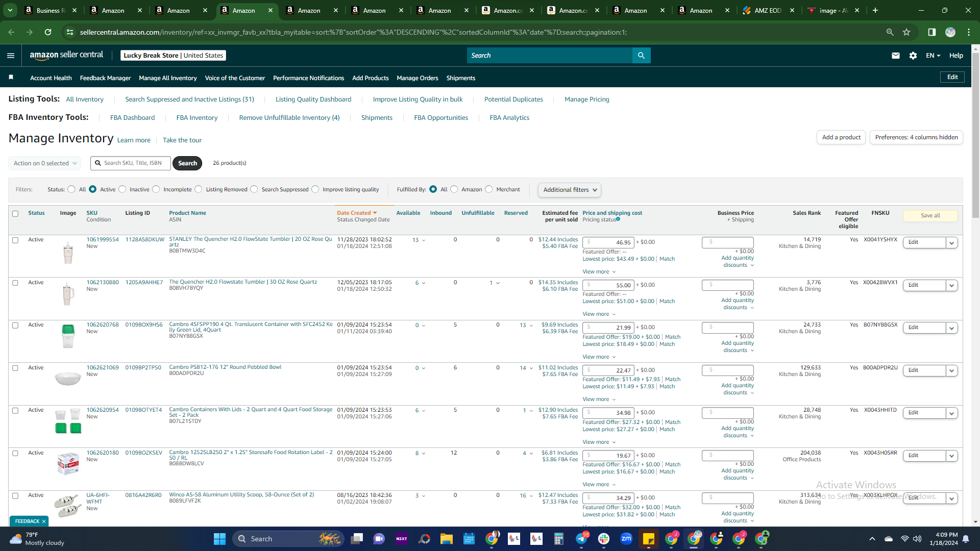Image resolution: width=980 pixels, height=551 pixels.
Task: Click the SKU, Title, ISBN search field
Action: click(x=131, y=163)
